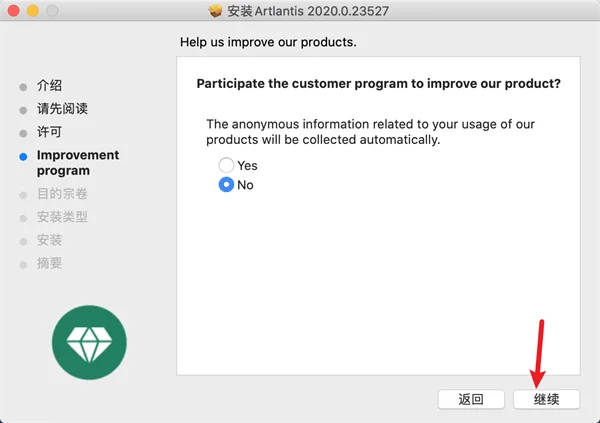Click the 继续 continue button

point(546,399)
